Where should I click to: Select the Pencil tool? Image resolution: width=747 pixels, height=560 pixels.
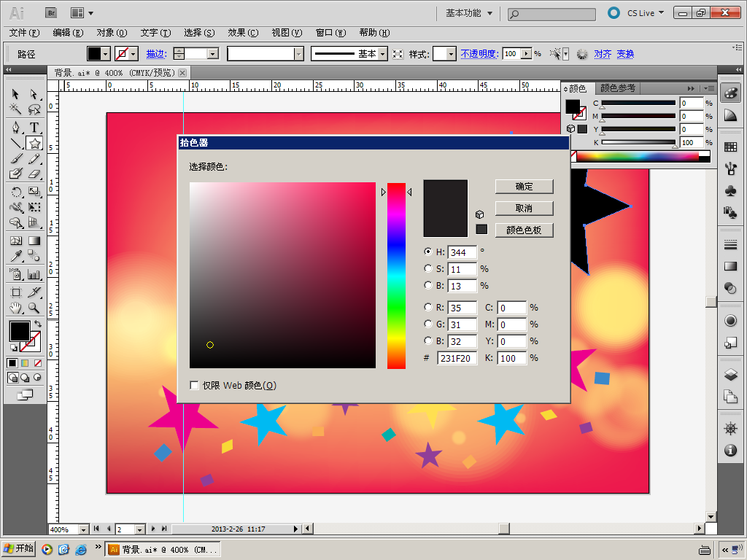coord(34,158)
